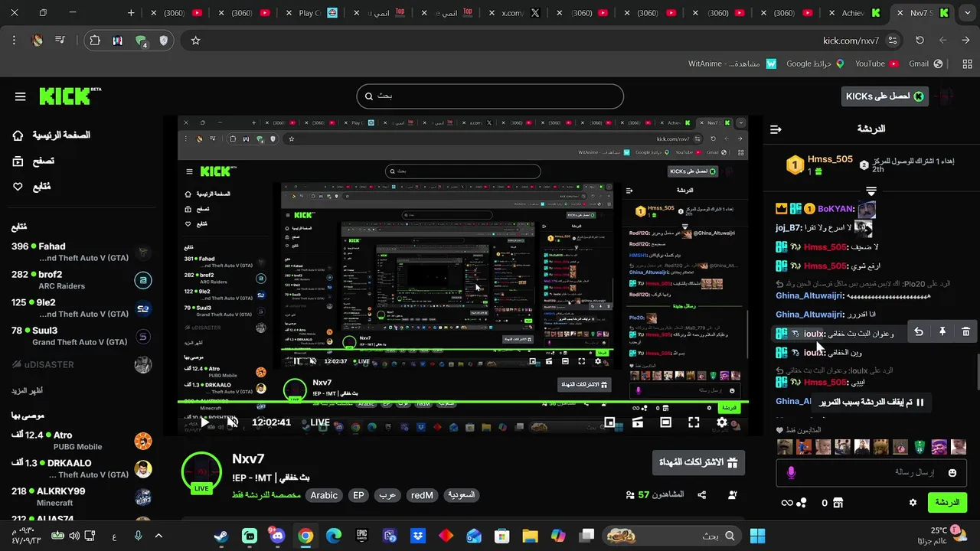Toggle theater mode on the player
This screenshot has height=551, width=980.
point(665,422)
